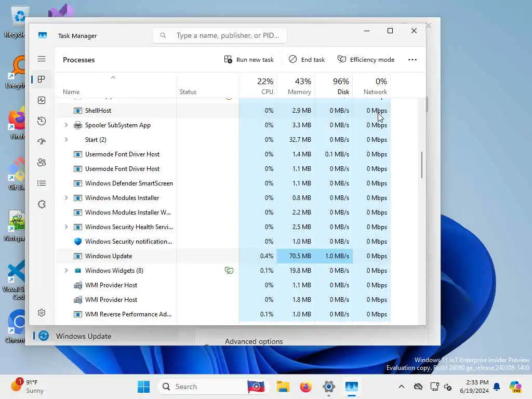Open File Explorer from the taskbar
This screenshot has height=399, width=532.
pos(283,387)
